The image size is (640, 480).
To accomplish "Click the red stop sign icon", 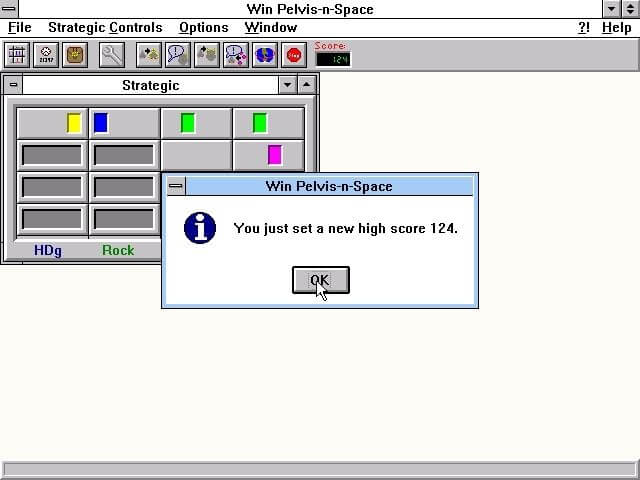I will (x=294, y=55).
